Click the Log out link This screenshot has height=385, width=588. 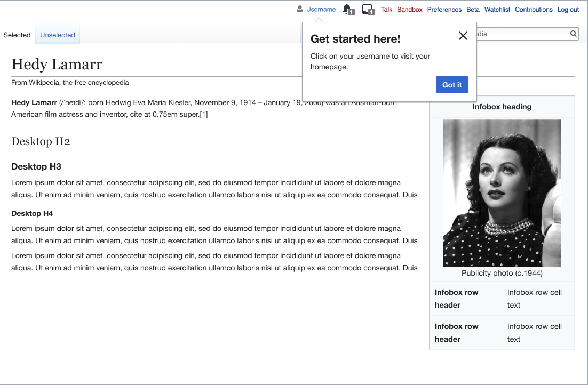click(x=568, y=10)
